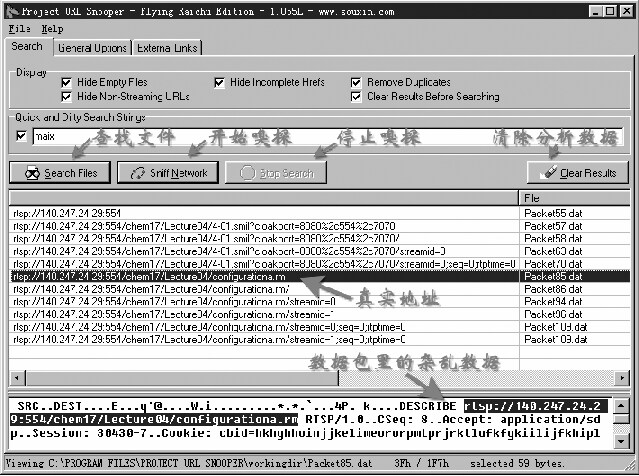Click the binoculars icon on Search Files

(x=32, y=173)
